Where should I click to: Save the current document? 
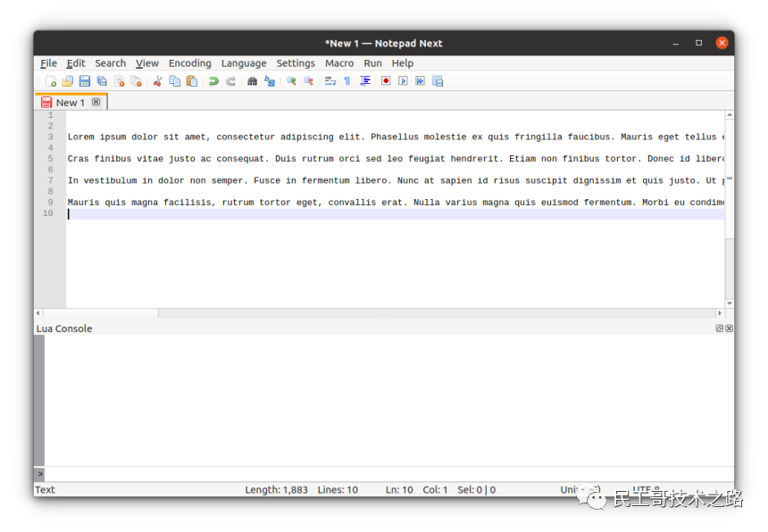coord(83,80)
